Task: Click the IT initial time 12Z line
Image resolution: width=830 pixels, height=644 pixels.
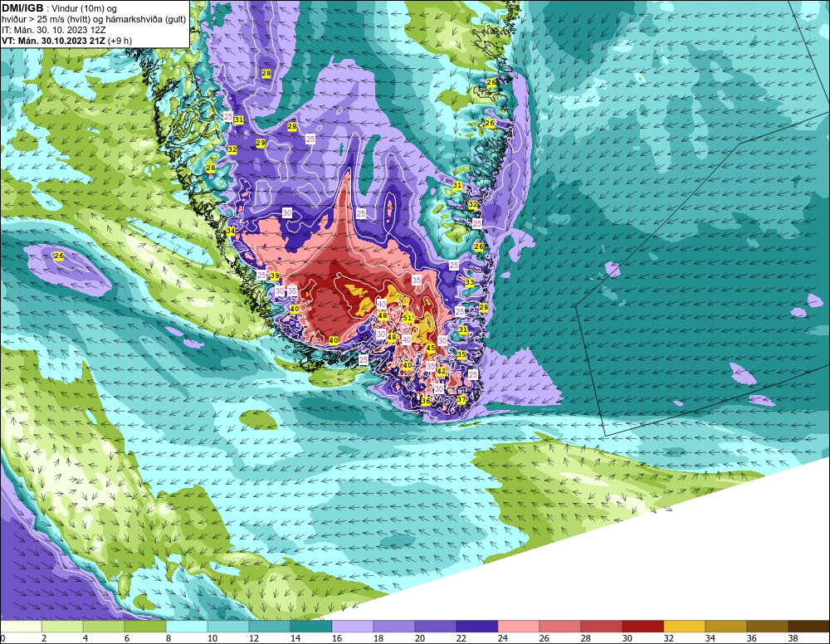Action: click(x=53, y=30)
